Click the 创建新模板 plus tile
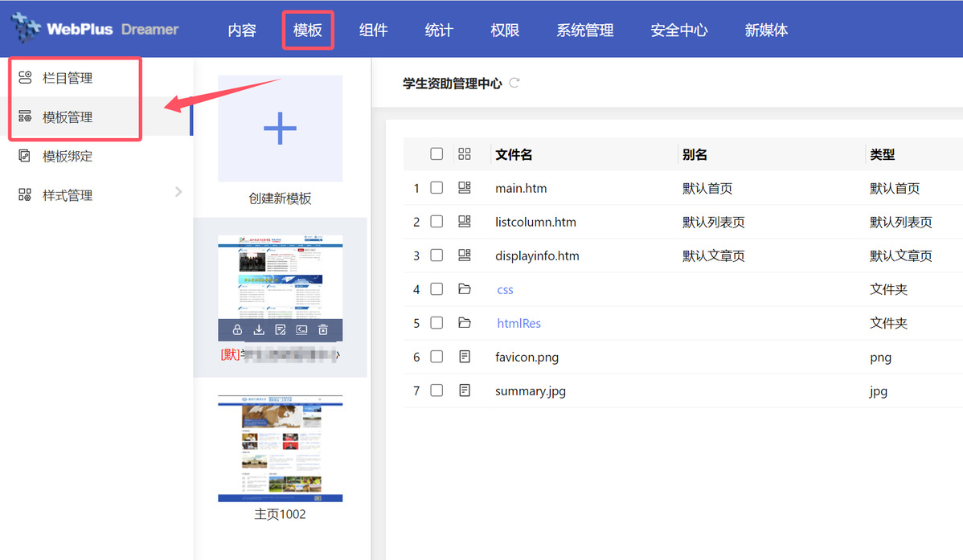This screenshot has width=963, height=560. click(280, 129)
